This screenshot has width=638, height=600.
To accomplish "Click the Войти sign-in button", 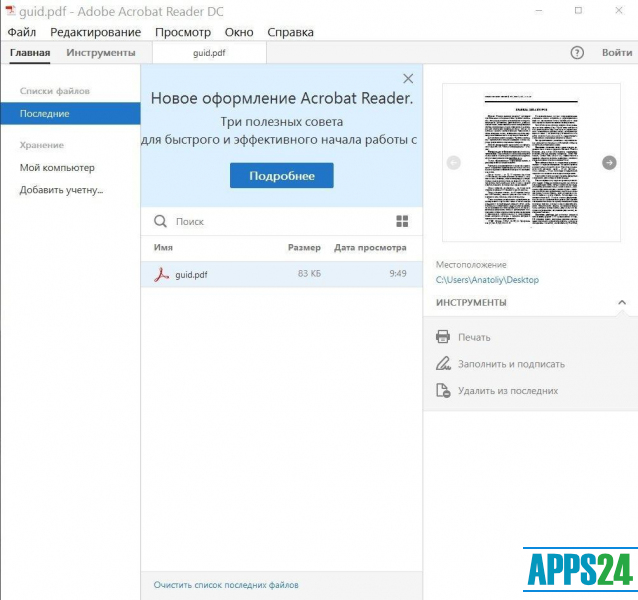I will [x=617, y=52].
